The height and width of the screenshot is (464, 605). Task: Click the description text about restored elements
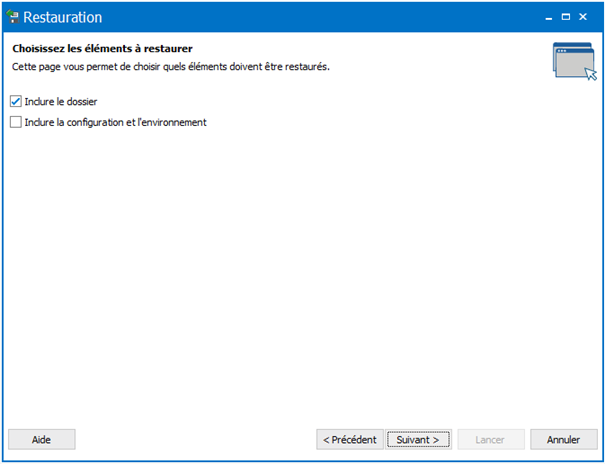[x=171, y=67]
